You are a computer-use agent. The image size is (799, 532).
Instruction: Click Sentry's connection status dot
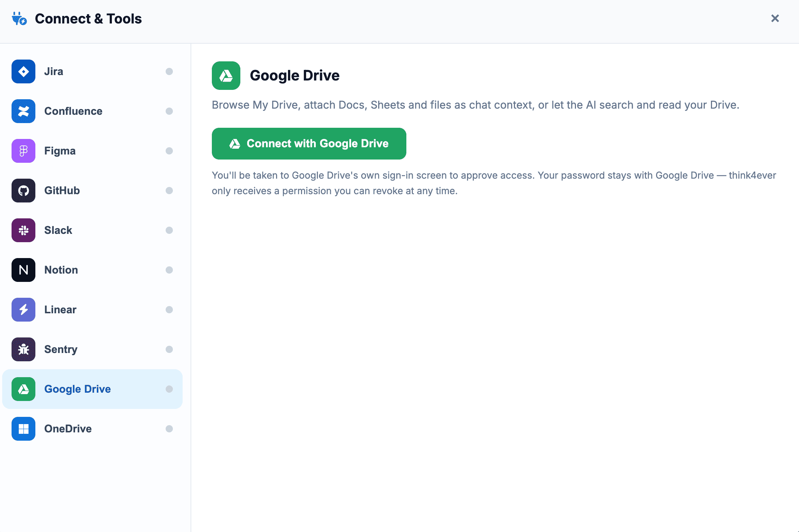click(169, 349)
